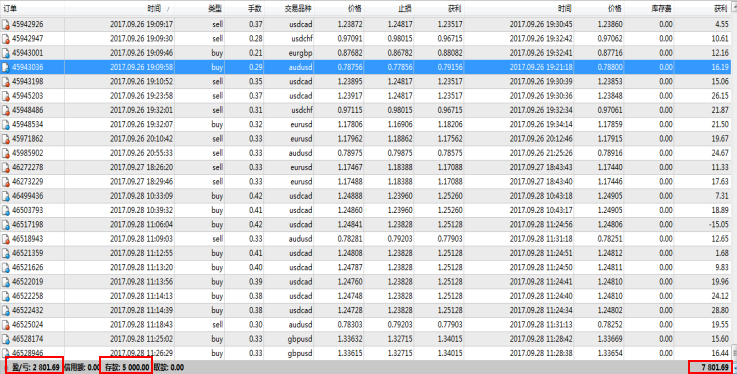The width and height of the screenshot is (737, 374).
Task: Select the buy-order icon for 46499436
Action: [6, 196]
